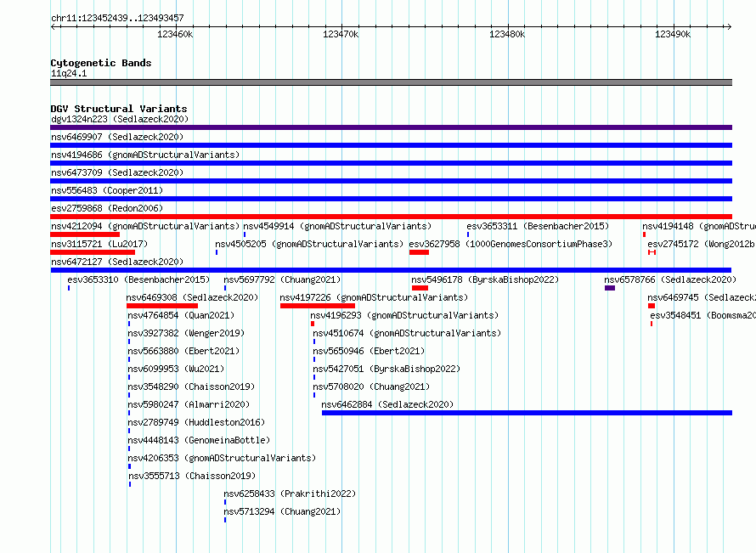
Task: Click nsv4206353 gnomADStructuralVariants label
Action: coord(222,458)
